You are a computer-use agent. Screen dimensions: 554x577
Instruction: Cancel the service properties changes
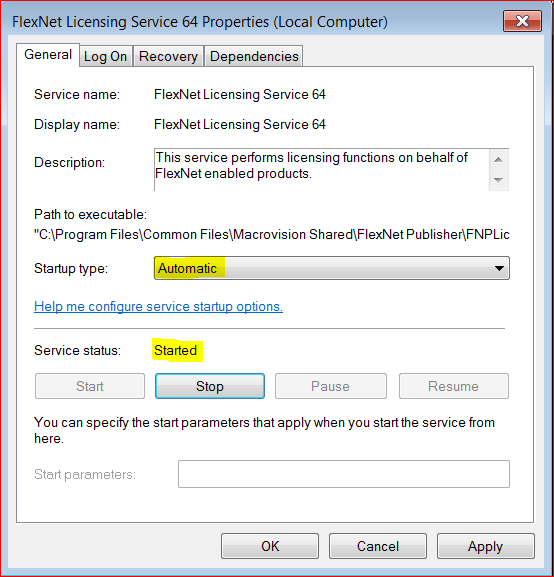click(x=378, y=546)
